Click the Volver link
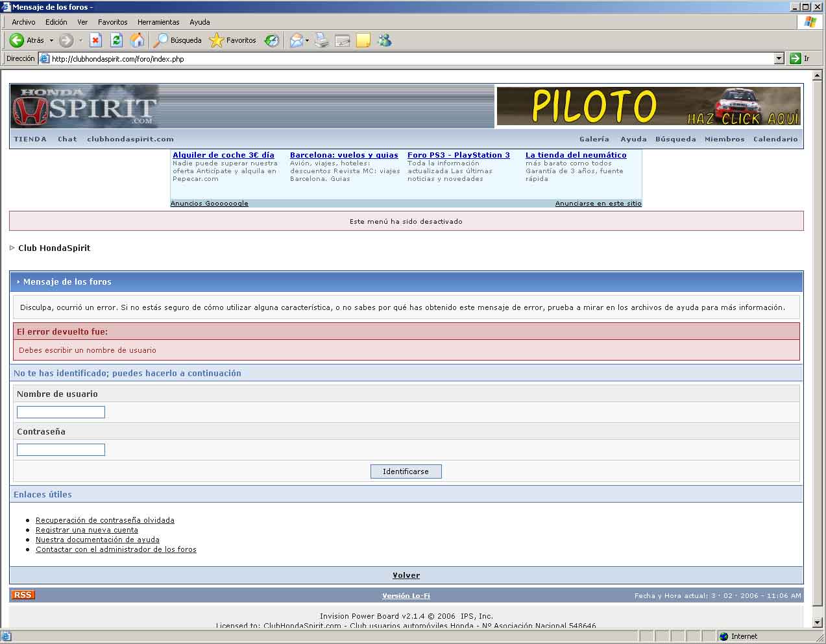Viewport: 826px width, 644px height. (x=406, y=575)
